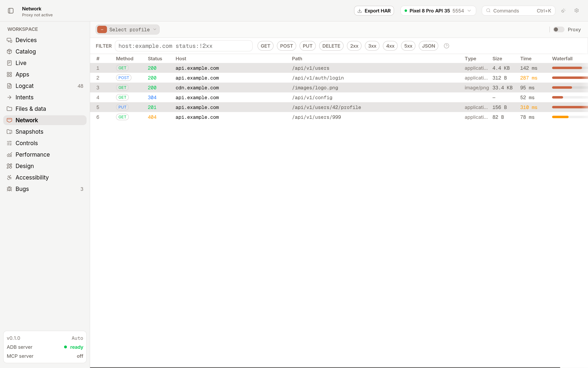Click the Logcat document icon
This screenshot has height=368, width=588.
coord(9,86)
